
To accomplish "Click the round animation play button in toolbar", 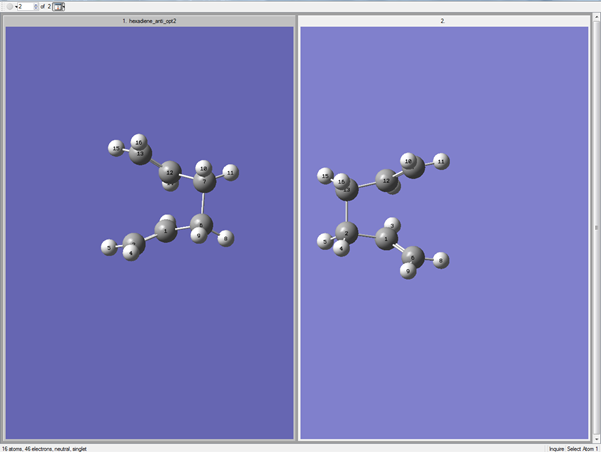I will 10,7.
